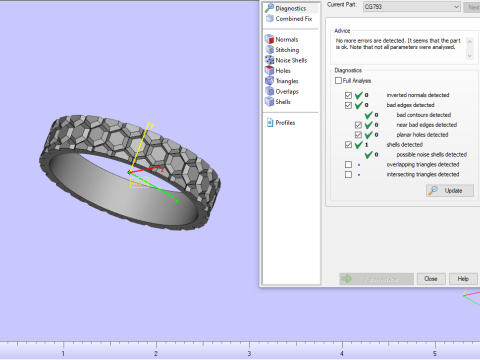Viewport: 480px width, 360px height.
Task: Enable overlapping triangles detected checkbox
Action: 348,165
